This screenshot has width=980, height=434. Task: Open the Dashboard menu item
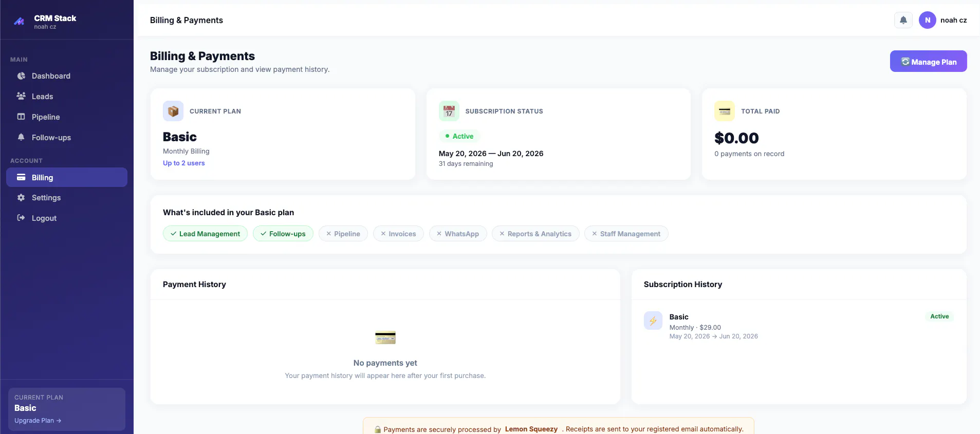[67, 76]
